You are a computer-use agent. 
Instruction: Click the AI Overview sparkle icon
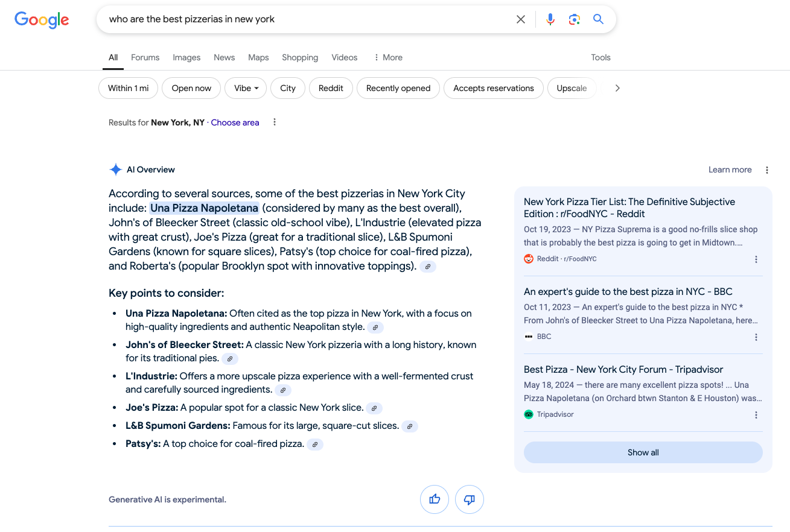click(116, 170)
